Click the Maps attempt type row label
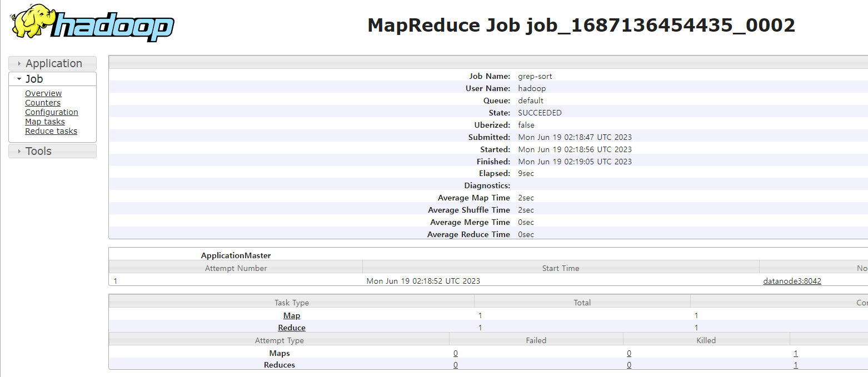868x377 pixels. coord(280,353)
